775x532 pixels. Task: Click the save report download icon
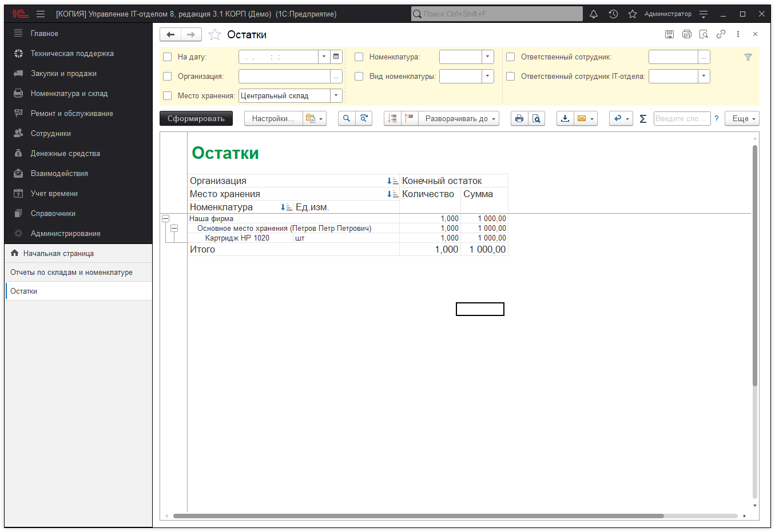565,118
